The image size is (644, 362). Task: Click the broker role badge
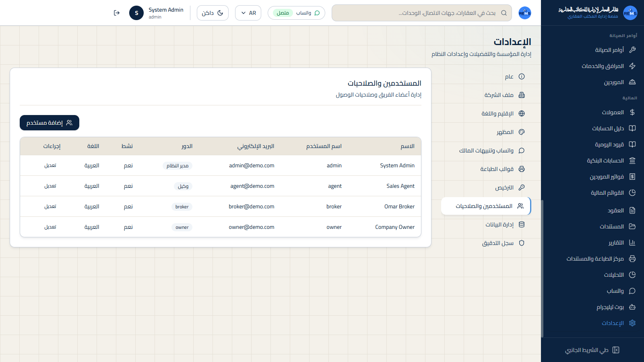(x=182, y=207)
